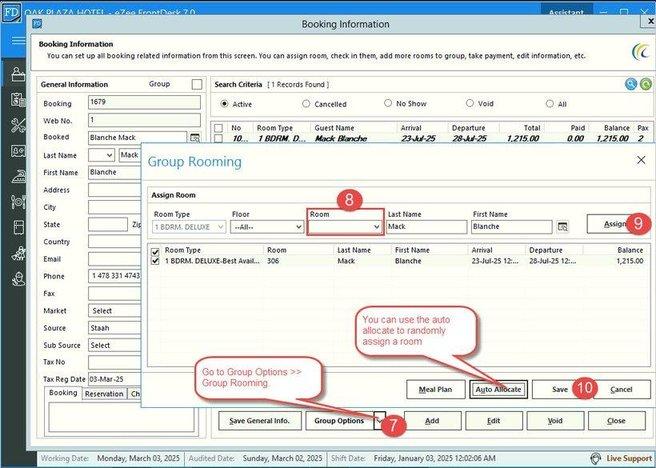Select the Void radio option
656x468 pixels.
pos(469,104)
